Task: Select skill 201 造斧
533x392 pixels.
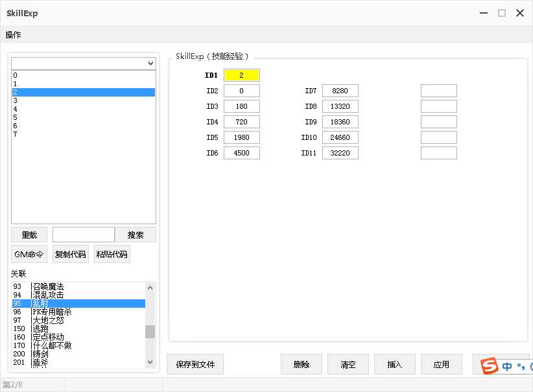Action: click(78, 362)
